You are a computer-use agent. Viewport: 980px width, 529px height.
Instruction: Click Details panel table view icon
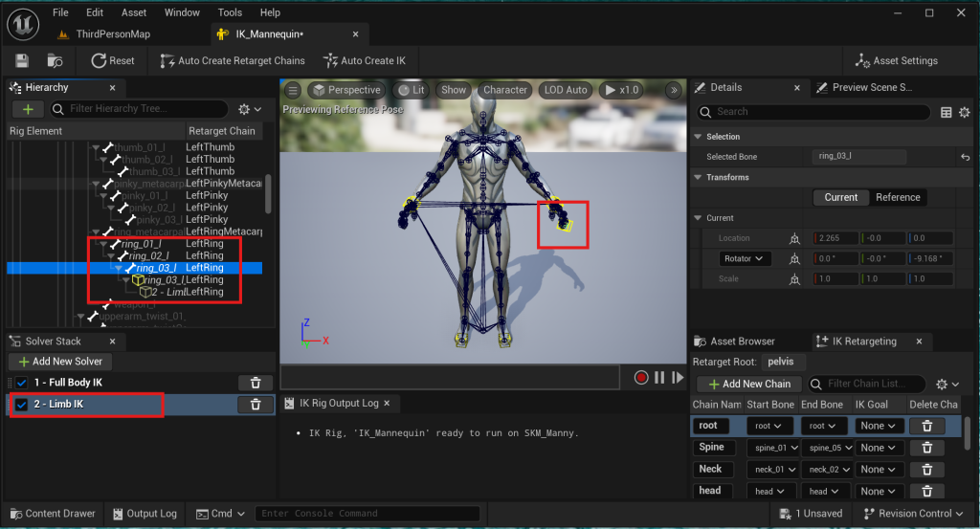pyautogui.click(x=947, y=113)
